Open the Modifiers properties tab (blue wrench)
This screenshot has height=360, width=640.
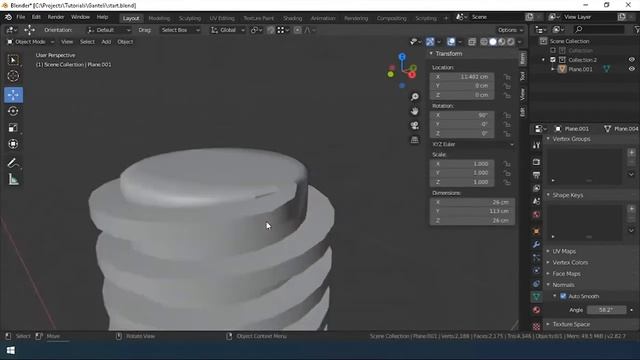(536, 244)
